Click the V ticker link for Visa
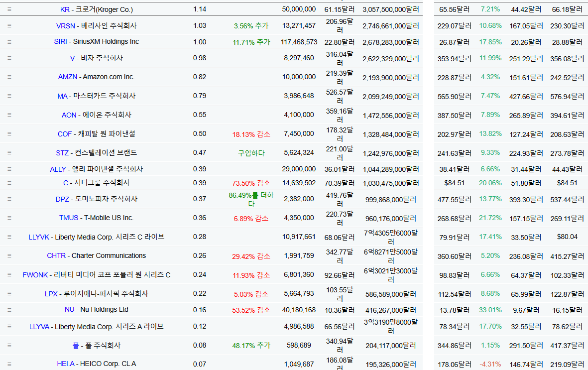The width and height of the screenshot is (588, 370). coord(72,58)
